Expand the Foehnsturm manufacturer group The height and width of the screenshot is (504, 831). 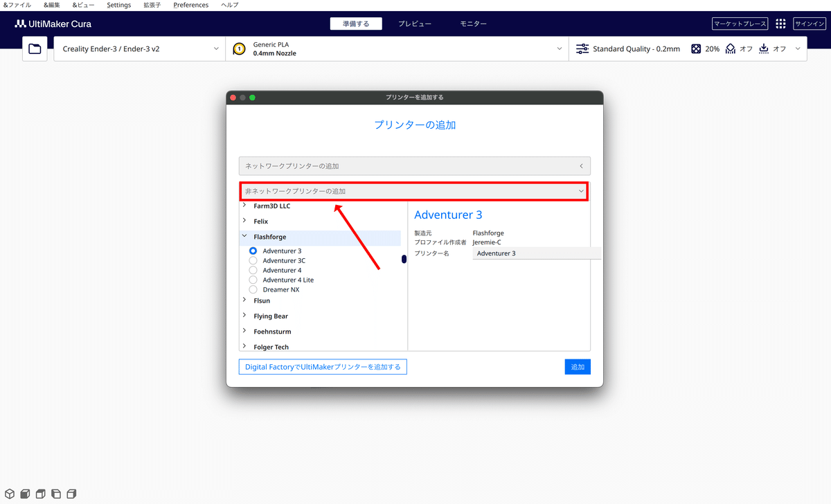point(244,331)
